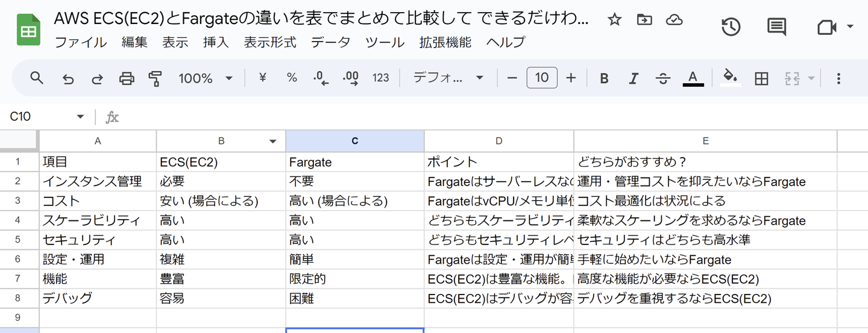Viewport: 868px width, 333px height.
Task: Increase decimal places
Action: [350, 78]
